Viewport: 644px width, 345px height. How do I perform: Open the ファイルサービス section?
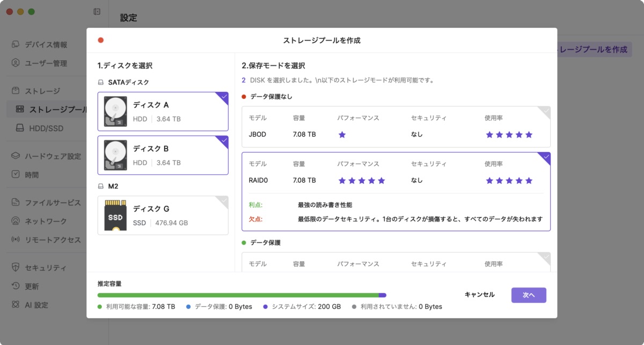pyautogui.click(x=48, y=202)
